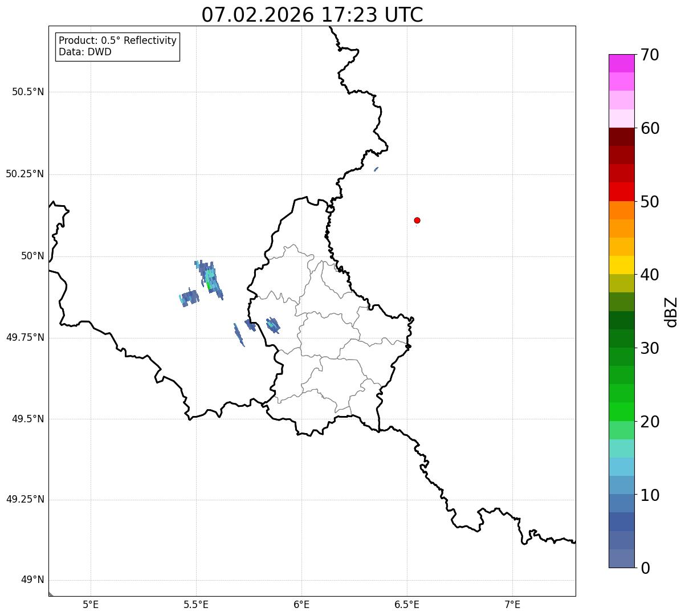
Task: Click the 49.25°N latitude tick label
Action: click(x=25, y=499)
